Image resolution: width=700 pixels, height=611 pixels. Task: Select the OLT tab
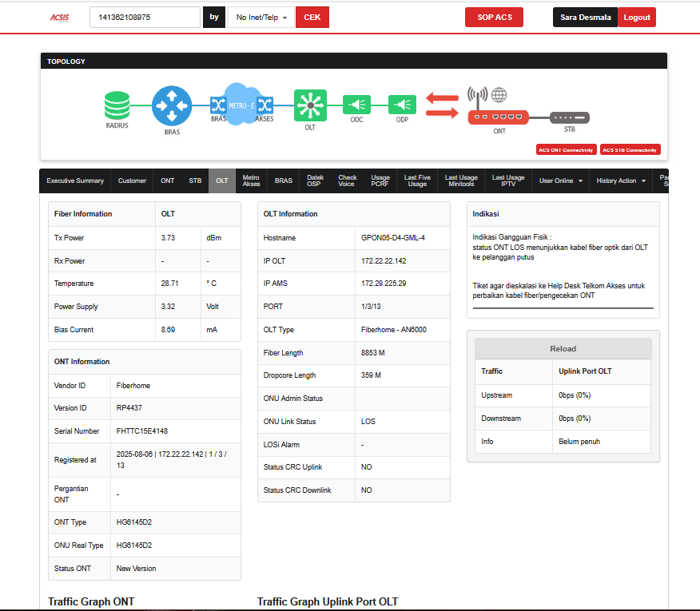(x=222, y=181)
